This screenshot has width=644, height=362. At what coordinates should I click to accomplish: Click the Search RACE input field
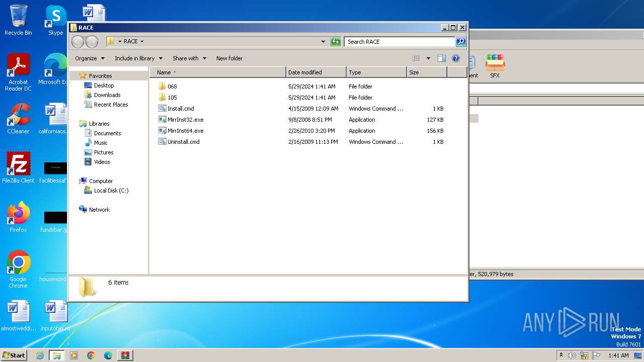coord(400,42)
